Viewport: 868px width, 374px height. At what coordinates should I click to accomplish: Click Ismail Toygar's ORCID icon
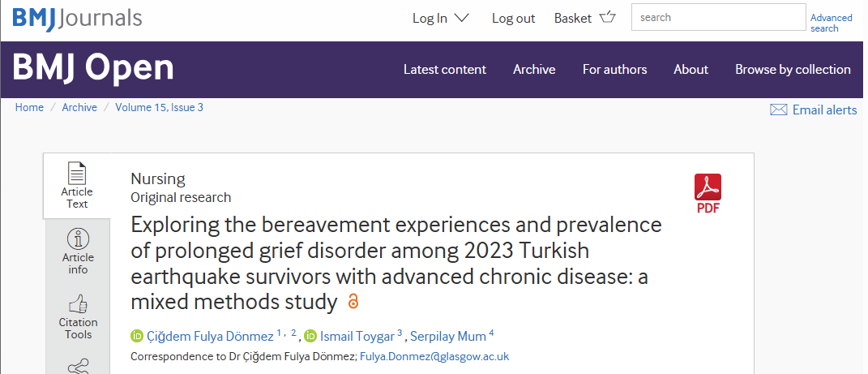310,336
